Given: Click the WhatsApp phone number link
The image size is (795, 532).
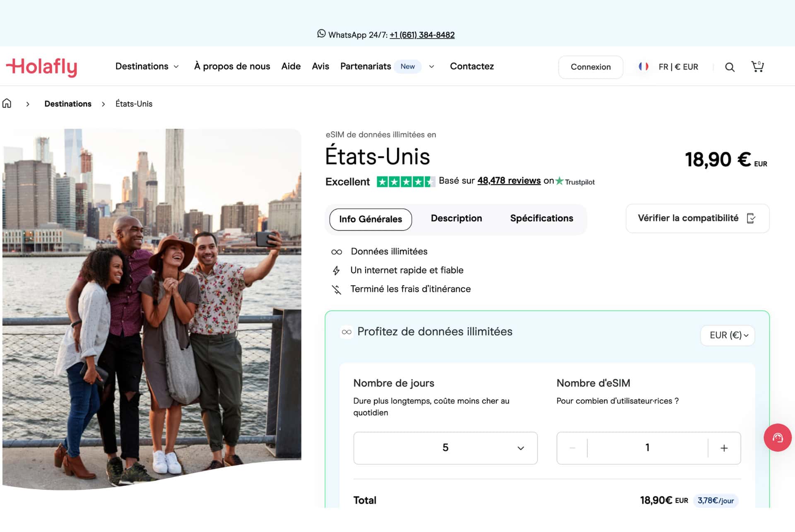Looking at the screenshot, I should click(422, 35).
